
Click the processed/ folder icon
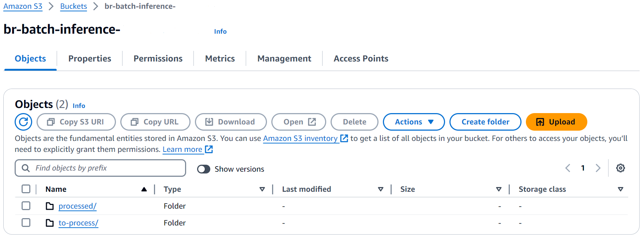50,206
